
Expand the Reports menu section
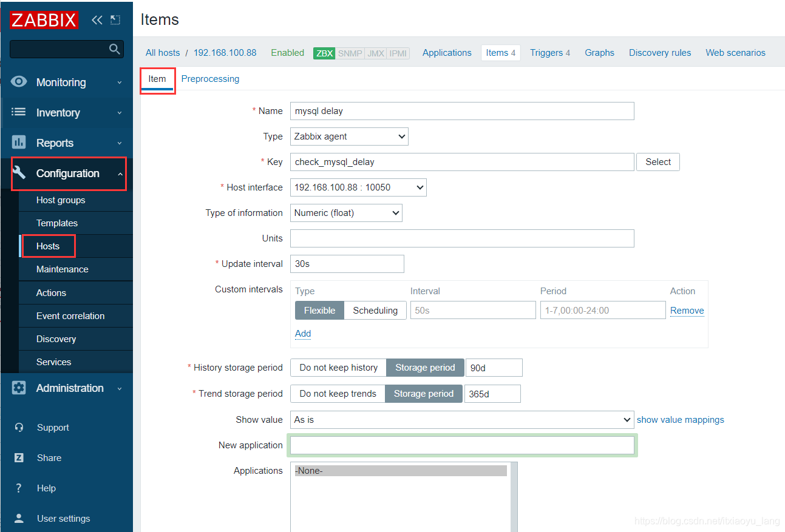[x=67, y=143]
